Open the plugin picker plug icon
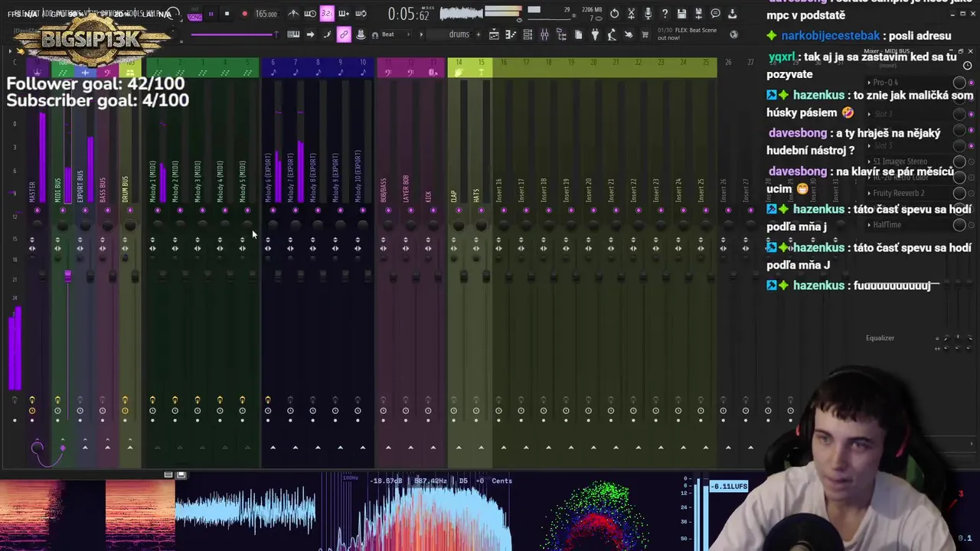This screenshot has height=551, width=980. tap(595, 34)
